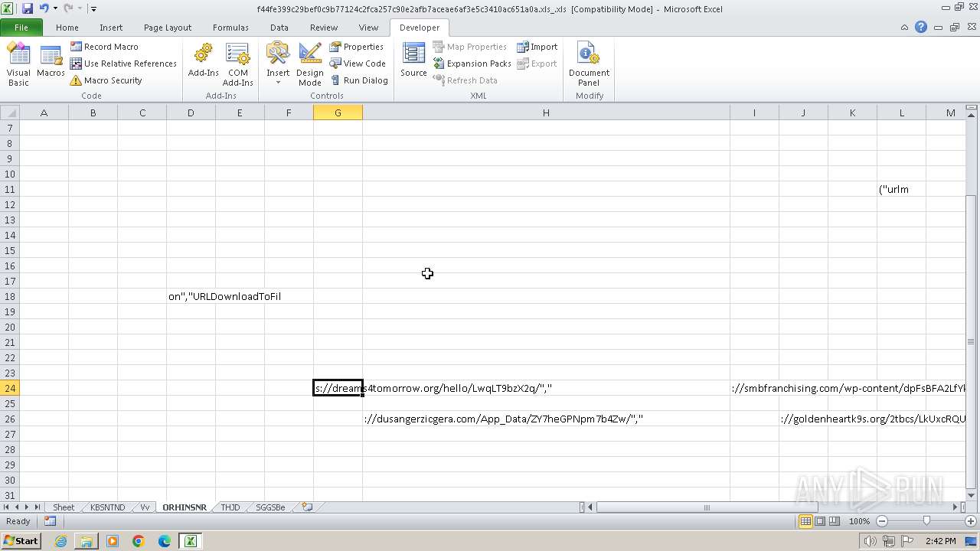Image resolution: width=980 pixels, height=551 pixels.
Task: Select the goldenheartk9s.org URL cell
Action: pos(803,419)
